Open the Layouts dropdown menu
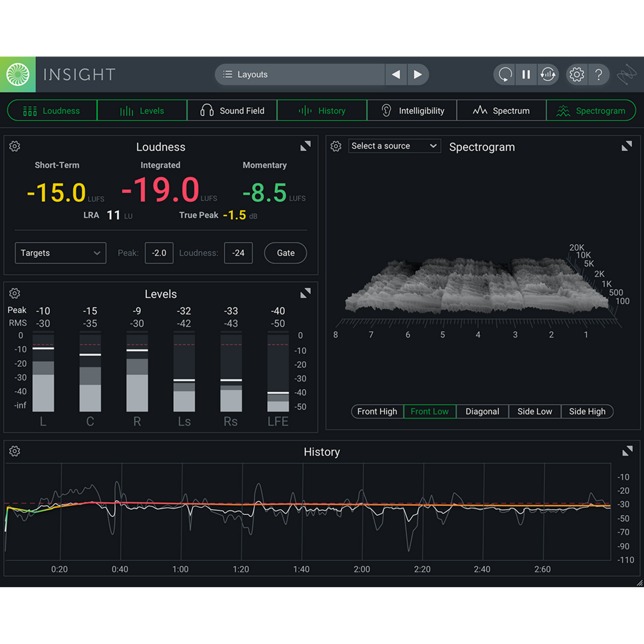 click(300, 75)
